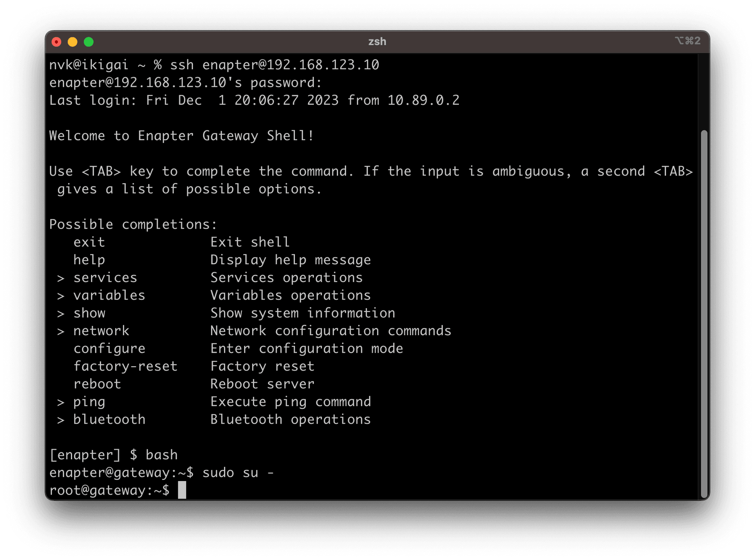755x560 pixels.
Task: Expand the variables operations entry
Action: coord(109,295)
